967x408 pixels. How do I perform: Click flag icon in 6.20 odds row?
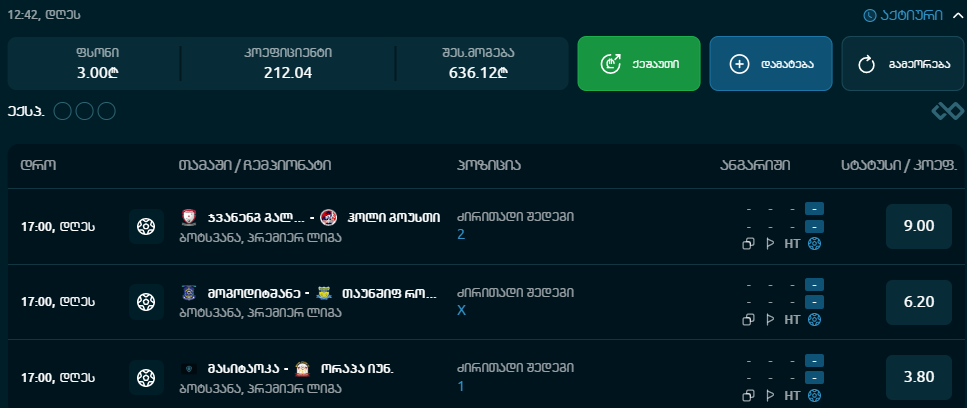tap(770, 319)
